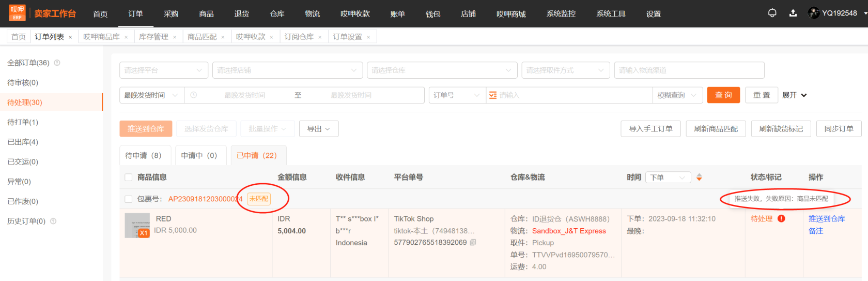The image size is (868, 281).
Task: Open the 物流 top menu
Action: pyautogui.click(x=313, y=13)
